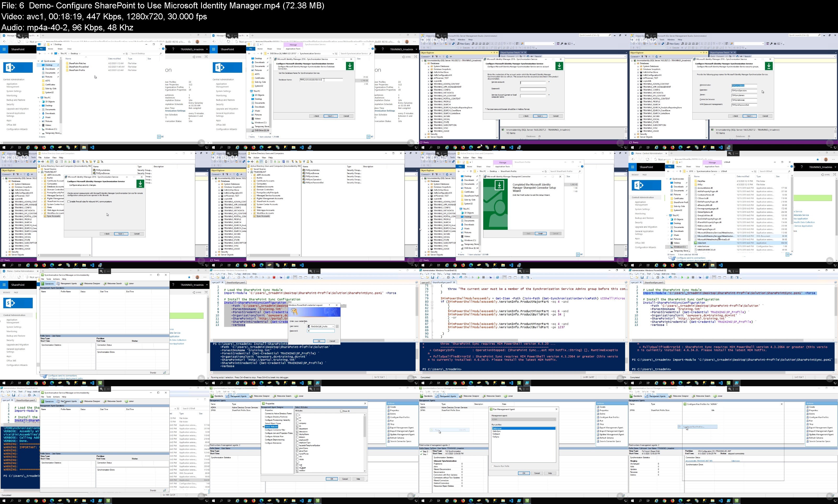
Task: Click the Search Synchronization Service box
Action: coord(356,54)
